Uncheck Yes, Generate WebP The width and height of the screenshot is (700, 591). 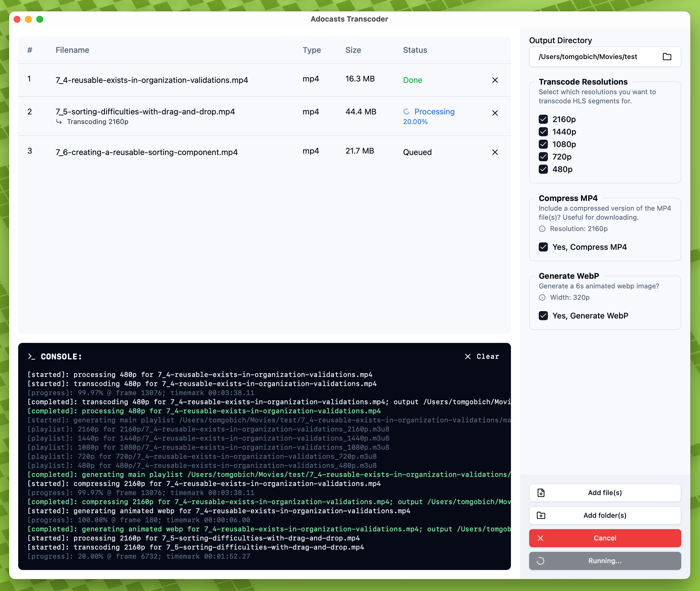543,316
